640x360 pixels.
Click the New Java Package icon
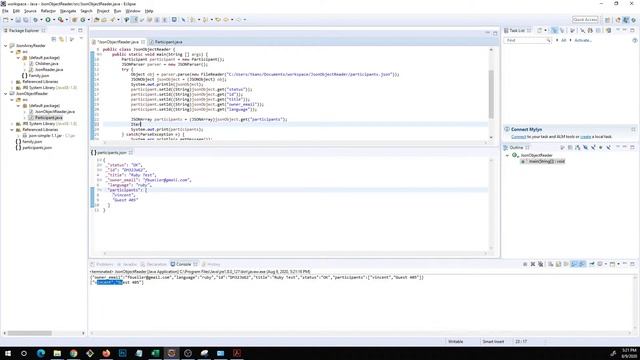click(74, 20)
